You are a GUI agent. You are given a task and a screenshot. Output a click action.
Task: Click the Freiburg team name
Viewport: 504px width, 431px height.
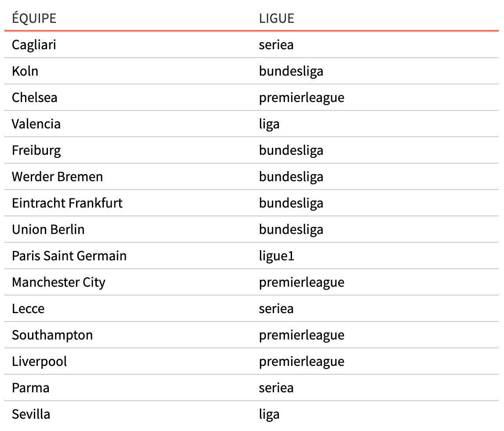[37, 150]
